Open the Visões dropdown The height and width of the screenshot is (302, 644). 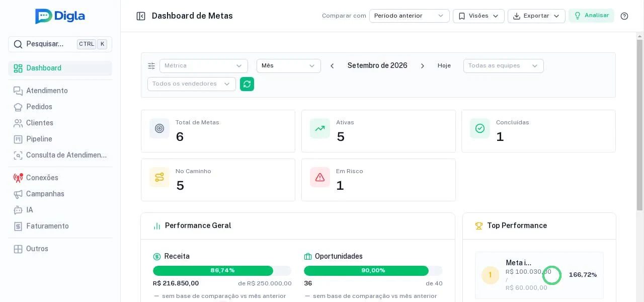click(478, 16)
